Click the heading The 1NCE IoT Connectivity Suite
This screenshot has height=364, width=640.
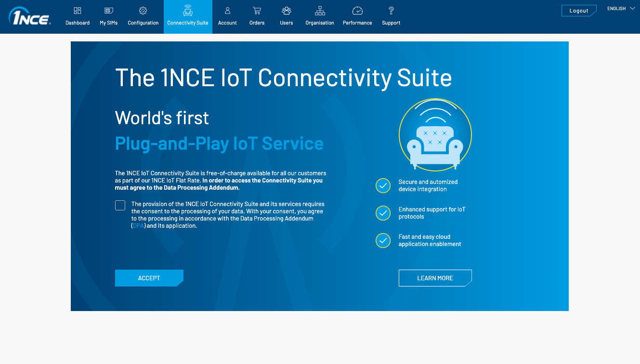pos(284,78)
